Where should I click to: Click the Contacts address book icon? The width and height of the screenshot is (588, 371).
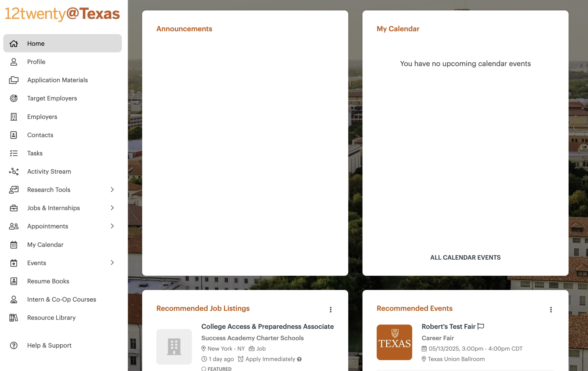point(14,135)
